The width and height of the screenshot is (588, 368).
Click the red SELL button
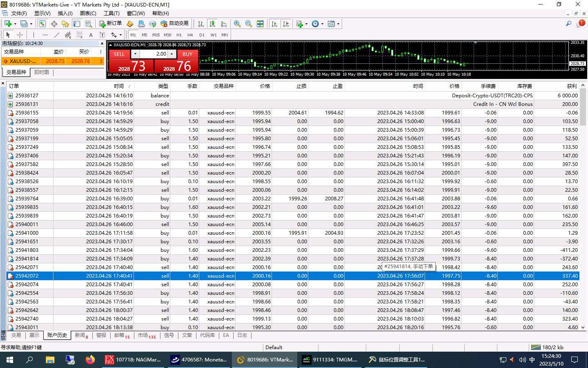click(x=119, y=54)
